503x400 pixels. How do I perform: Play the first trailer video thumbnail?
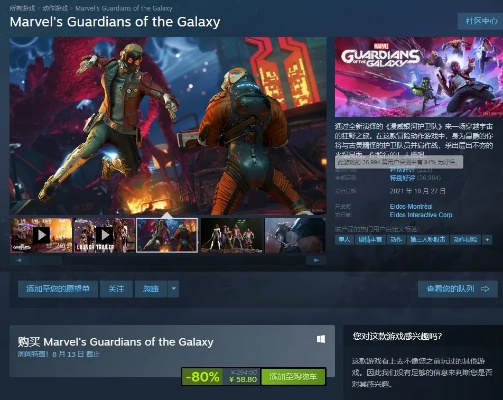pyautogui.click(x=41, y=235)
